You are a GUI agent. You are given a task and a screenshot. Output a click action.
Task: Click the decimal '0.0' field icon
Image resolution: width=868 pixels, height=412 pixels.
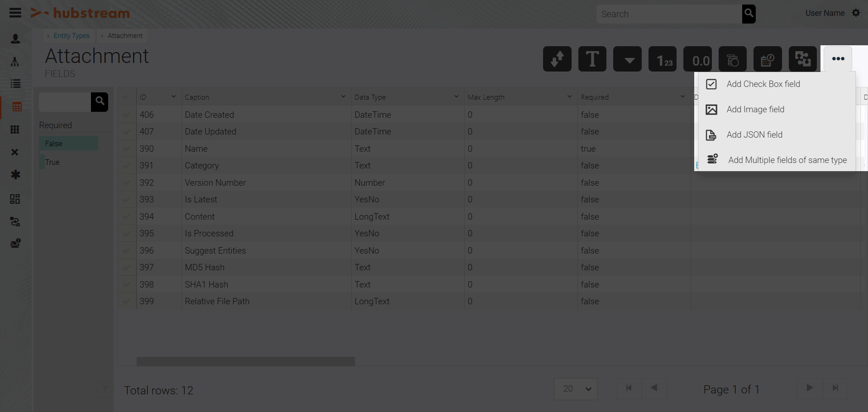(x=697, y=59)
